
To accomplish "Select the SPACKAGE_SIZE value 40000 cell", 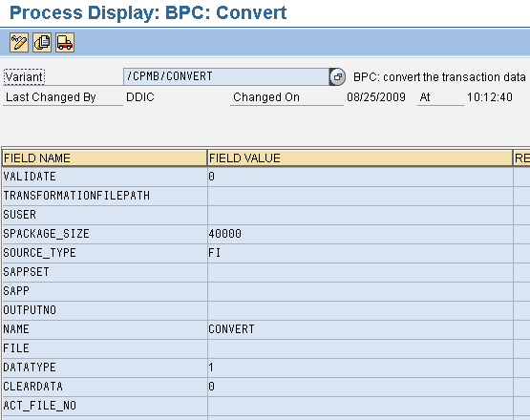I will coord(360,234).
